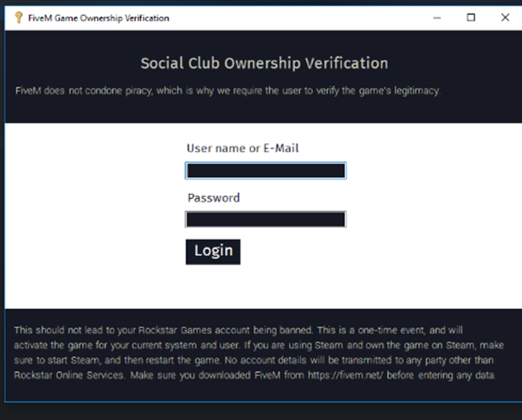Click into the Password input field
Image resolution: width=522 pixels, height=420 pixels.
[266, 219]
